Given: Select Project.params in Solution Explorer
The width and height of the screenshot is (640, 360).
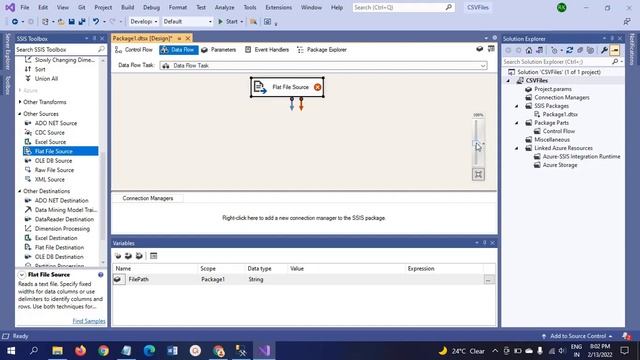Looking at the screenshot, I should 553,89.
